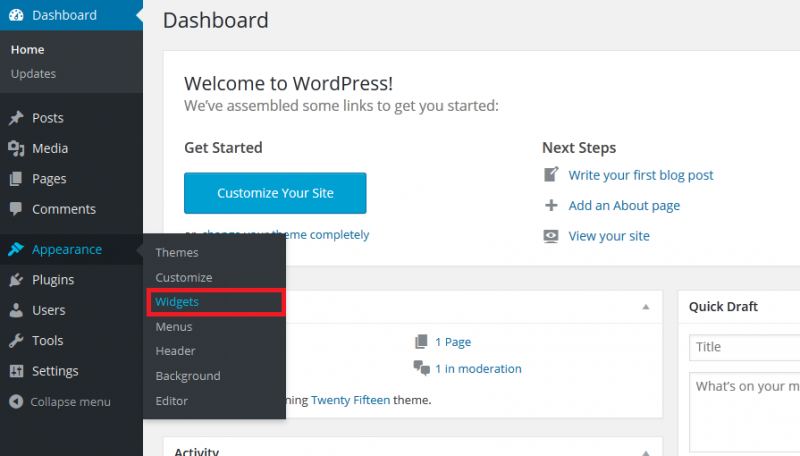The height and width of the screenshot is (456, 800).
Task: Open Write your first blog post link
Action: (x=641, y=175)
